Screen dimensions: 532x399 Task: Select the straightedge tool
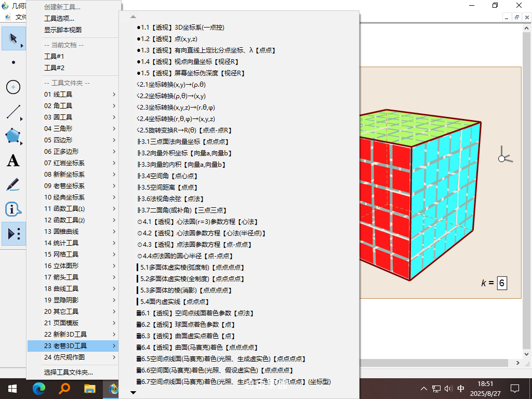pyautogui.click(x=12, y=112)
